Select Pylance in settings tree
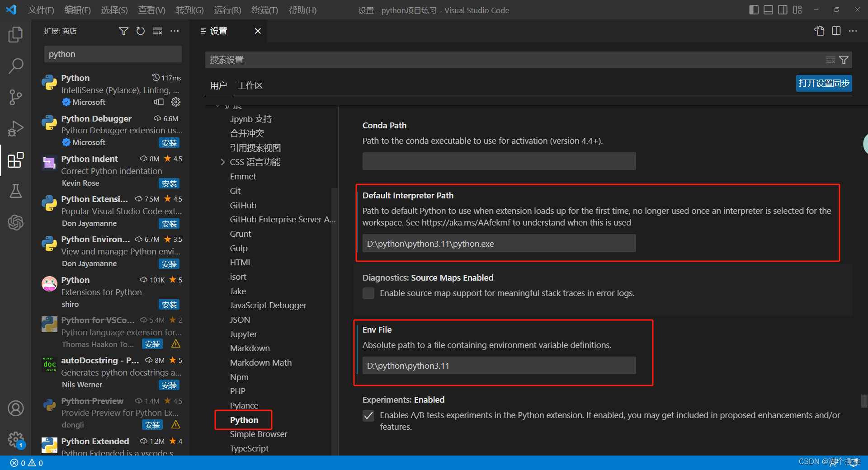The width and height of the screenshot is (868, 470). (x=244, y=405)
